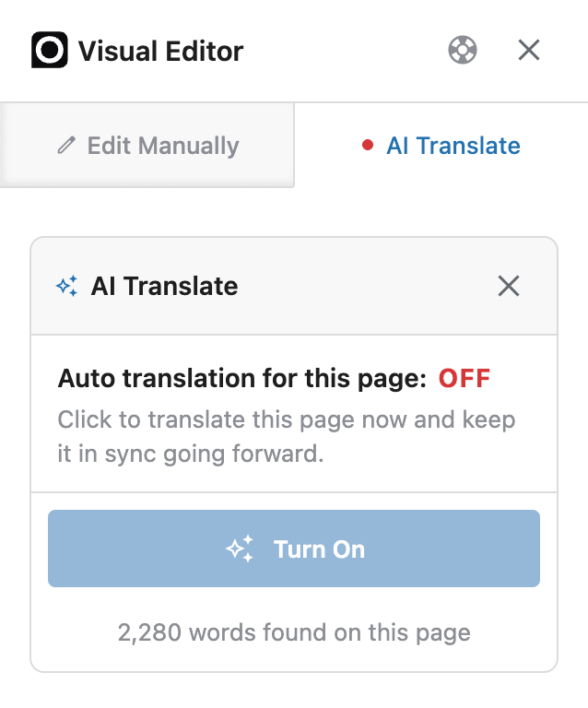Click the red OFF status label
Viewport: 588px width, 708px height.
pyautogui.click(x=465, y=378)
